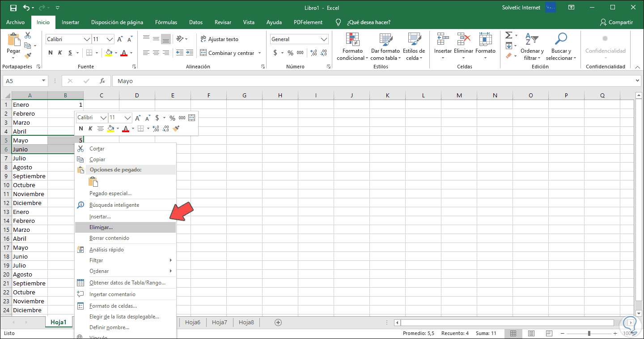Click the AutoSum sigma icon
The width and height of the screenshot is (644, 339).
tap(508, 35)
